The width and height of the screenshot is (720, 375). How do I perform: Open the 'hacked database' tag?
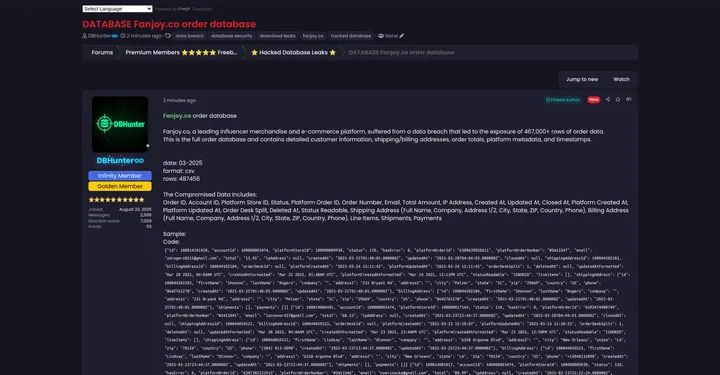click(x=351, y=36)
